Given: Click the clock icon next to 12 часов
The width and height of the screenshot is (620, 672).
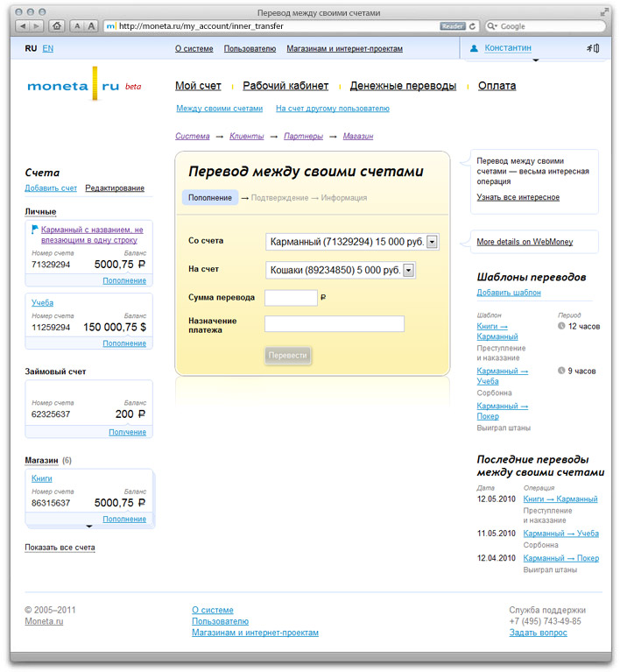Looking at the screenshot, I should tap(561, 326).
